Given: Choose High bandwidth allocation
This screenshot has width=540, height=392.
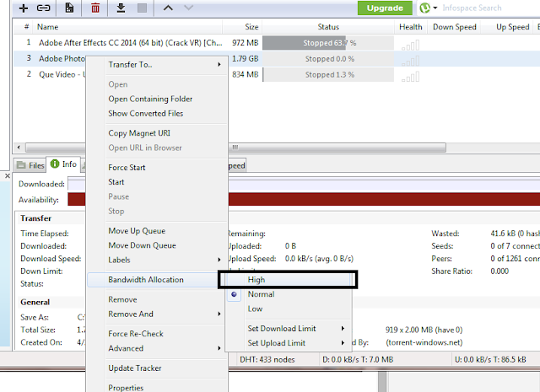Looking at the screenshot, I should (256, 280).
